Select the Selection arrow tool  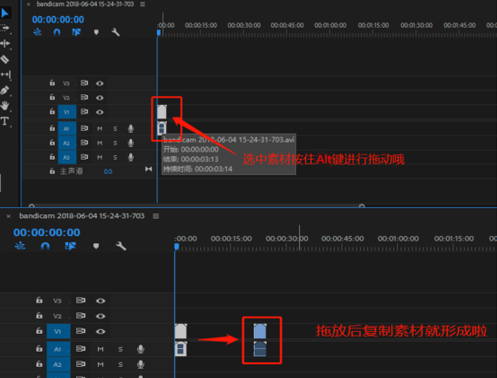coord(5,13)
